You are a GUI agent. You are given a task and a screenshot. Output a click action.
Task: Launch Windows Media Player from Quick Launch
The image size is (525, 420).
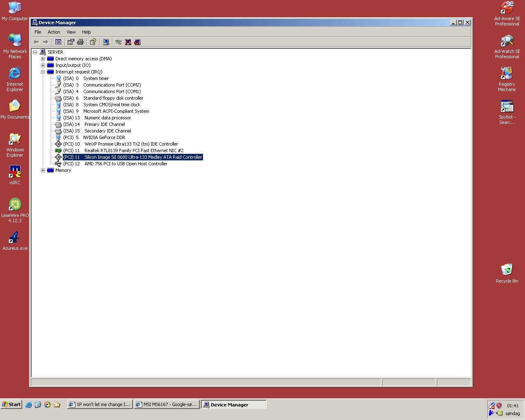[48, 404]
